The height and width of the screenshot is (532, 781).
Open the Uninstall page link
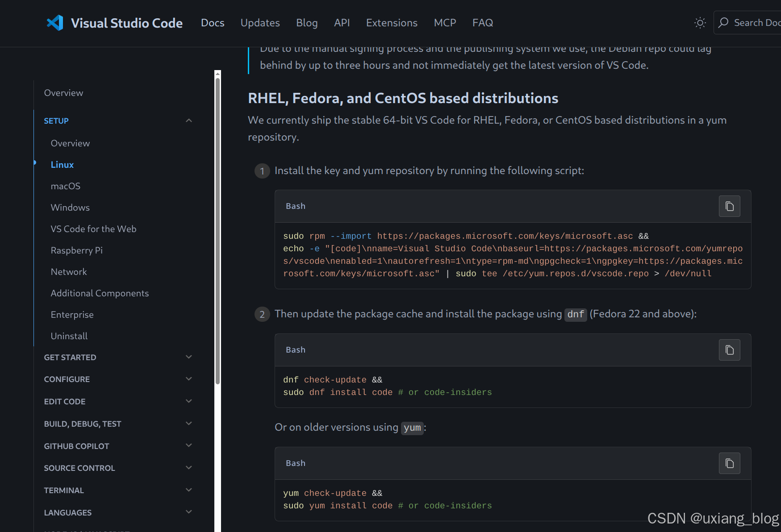click(x=69, y=336)
